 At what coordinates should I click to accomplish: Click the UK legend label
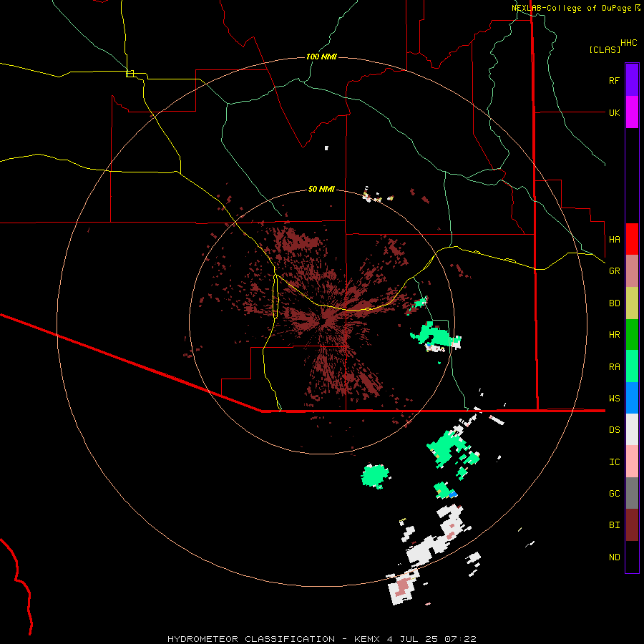[x=614, y=112]
